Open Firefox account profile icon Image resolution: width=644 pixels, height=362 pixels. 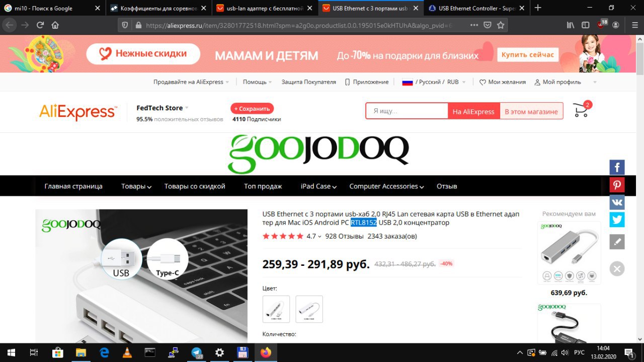616,25
